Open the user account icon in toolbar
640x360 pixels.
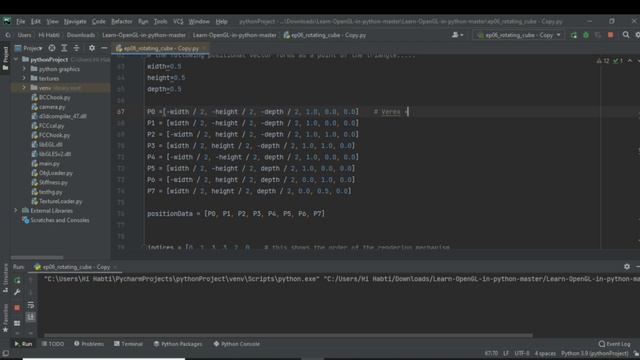click(x=455, y=35)
